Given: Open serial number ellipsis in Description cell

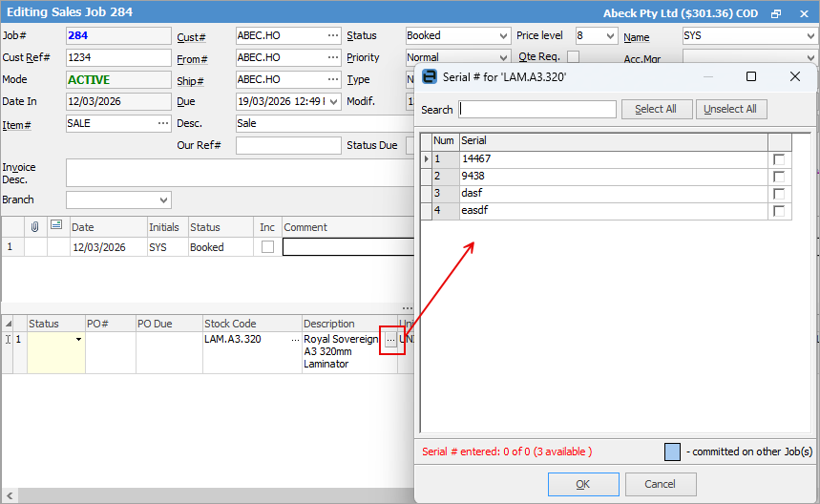Looking at the screenshot, I should tap(390, 341).
